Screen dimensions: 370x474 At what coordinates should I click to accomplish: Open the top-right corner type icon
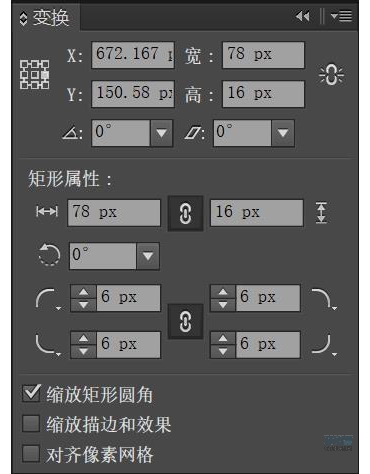324,299
